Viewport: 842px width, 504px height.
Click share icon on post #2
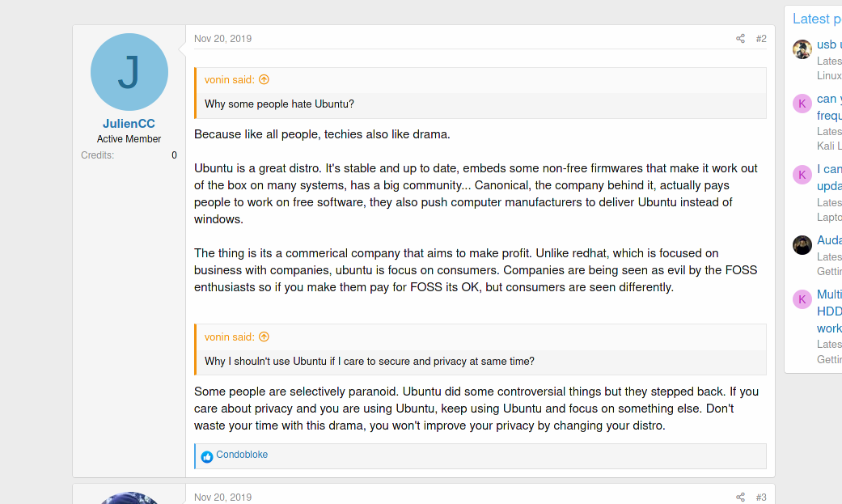tap(740, 39)
